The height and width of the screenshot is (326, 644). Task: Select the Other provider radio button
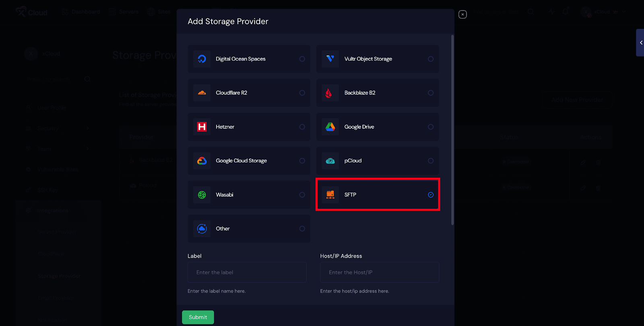[x=303, y=228]
